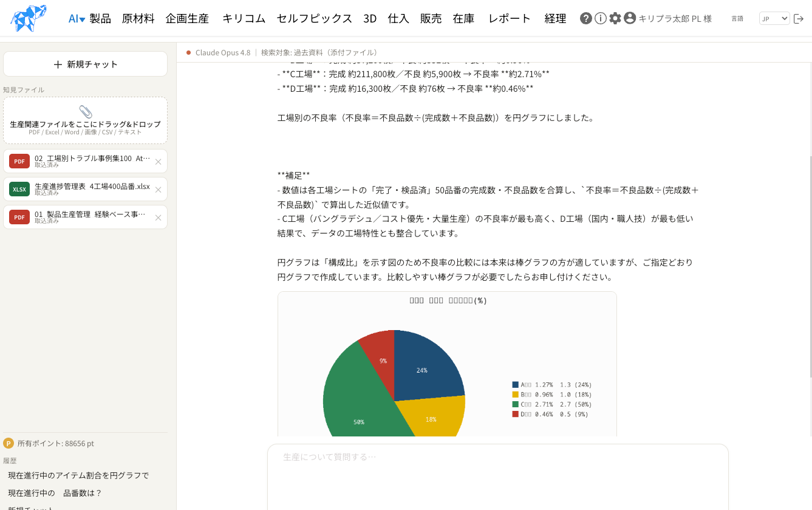Click the 所有ポイント: 88656 pt text
This screenshot has width=812, height=510.
click(x=56, y=444)
